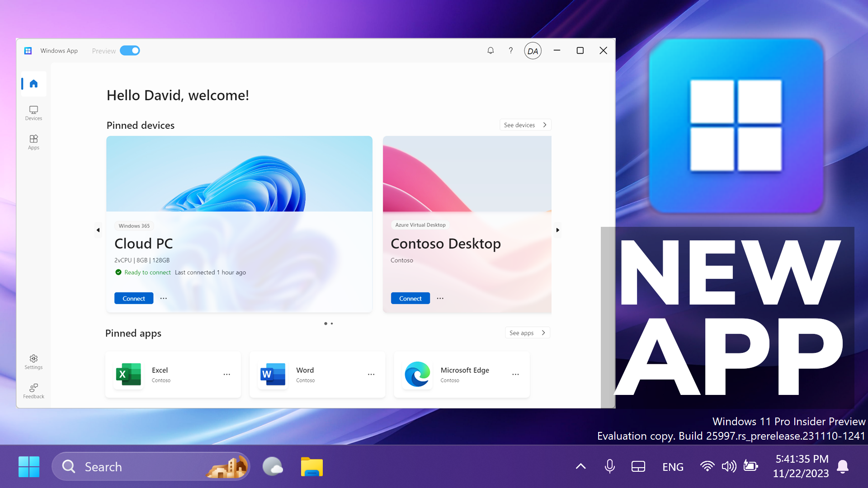Image resolution: width=868 pixels, height=488 pixels.
Task: Open Settings from the sidebar
Action: point(33,362)
